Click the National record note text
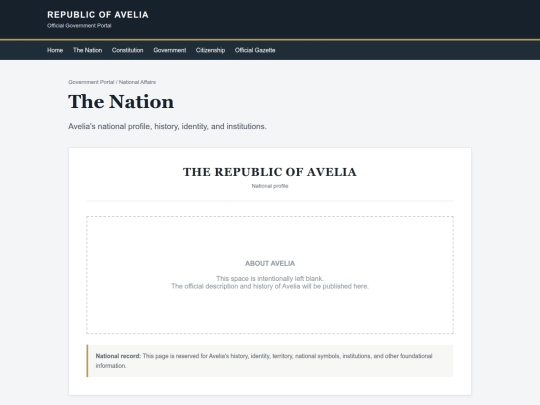Screen dimensions: 540x405 264,361
